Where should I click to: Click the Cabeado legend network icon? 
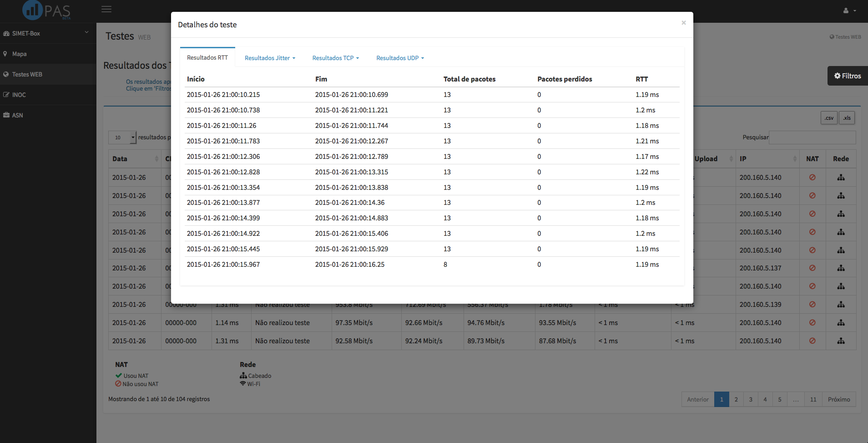point(243,376)
